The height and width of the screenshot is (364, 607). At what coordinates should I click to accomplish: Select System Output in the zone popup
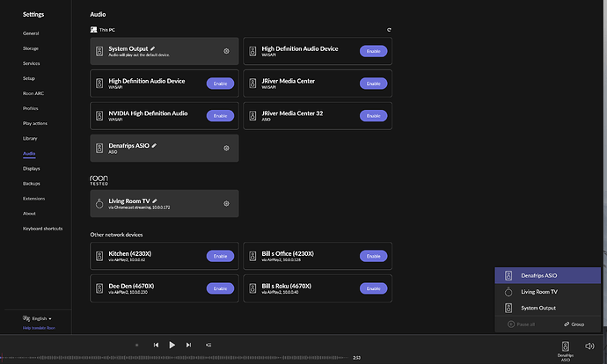click(x=547, y=308)
